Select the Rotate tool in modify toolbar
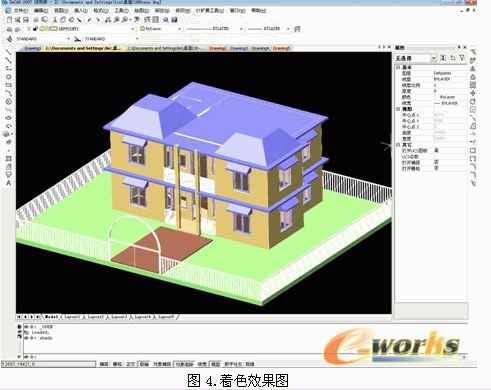The image size is (491, 390). click(x=473, y=102)
